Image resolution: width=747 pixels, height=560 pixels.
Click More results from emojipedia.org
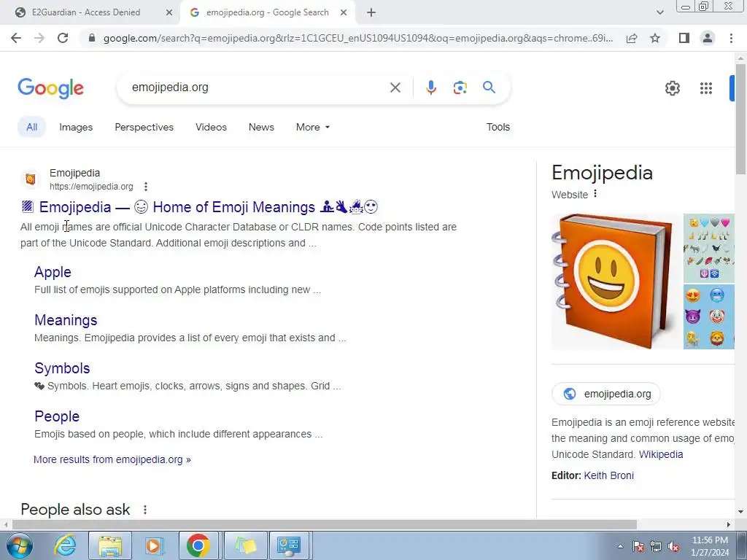click(112, 459)
